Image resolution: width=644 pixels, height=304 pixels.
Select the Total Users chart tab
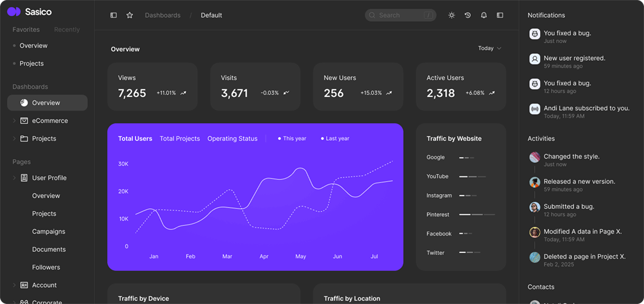tap(135, 138)
